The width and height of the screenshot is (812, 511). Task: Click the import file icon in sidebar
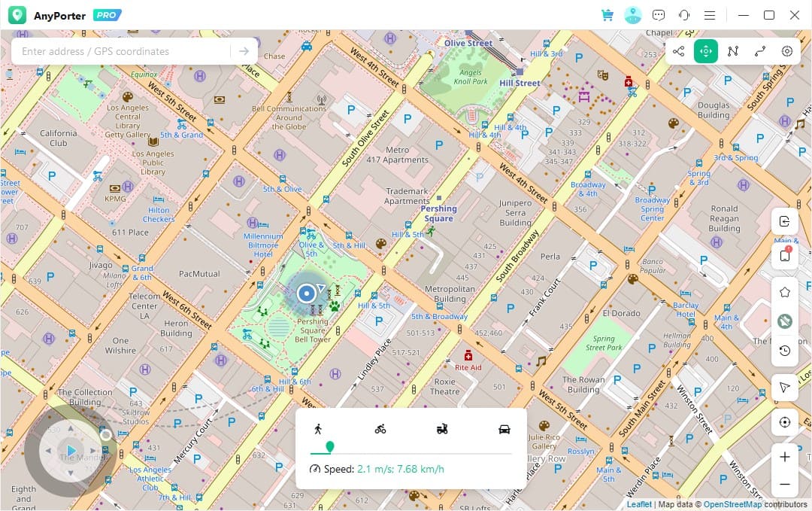pos(784,222)
